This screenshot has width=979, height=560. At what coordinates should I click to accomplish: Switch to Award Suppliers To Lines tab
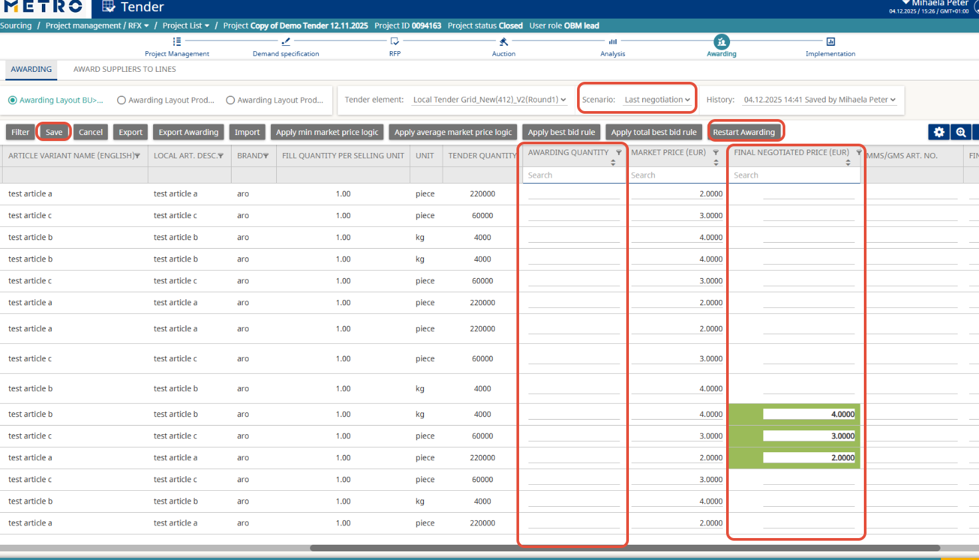click(124, 69)
